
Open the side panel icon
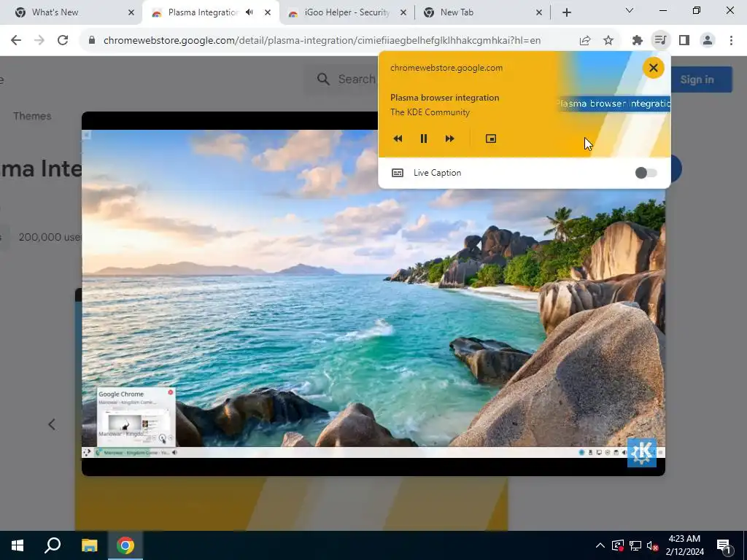click(x=684, y=41)
